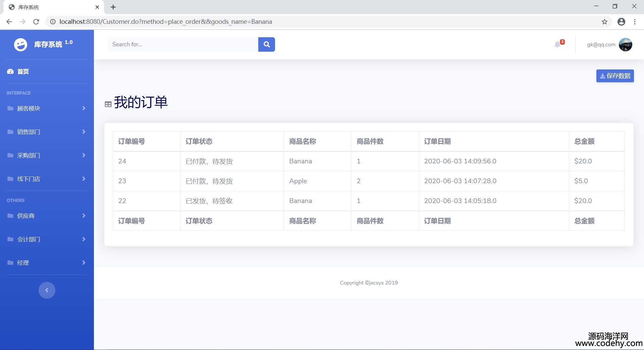Click the user avatar profile picture

tap(625, 45)
